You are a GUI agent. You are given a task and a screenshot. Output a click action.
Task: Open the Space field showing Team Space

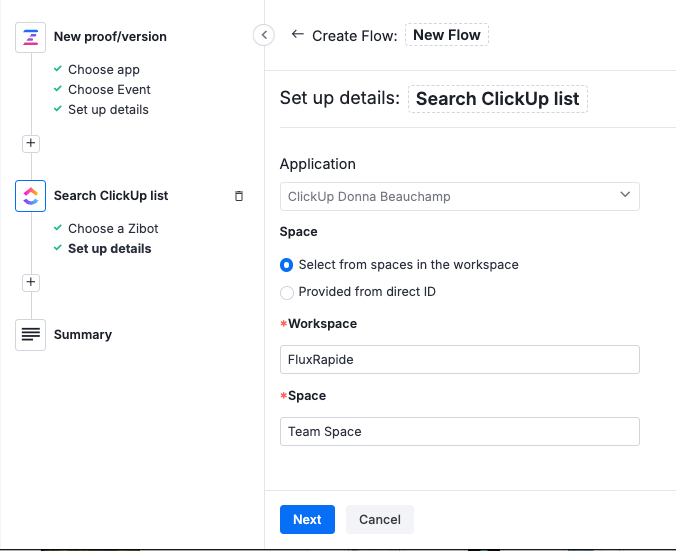tap(460, 432)
